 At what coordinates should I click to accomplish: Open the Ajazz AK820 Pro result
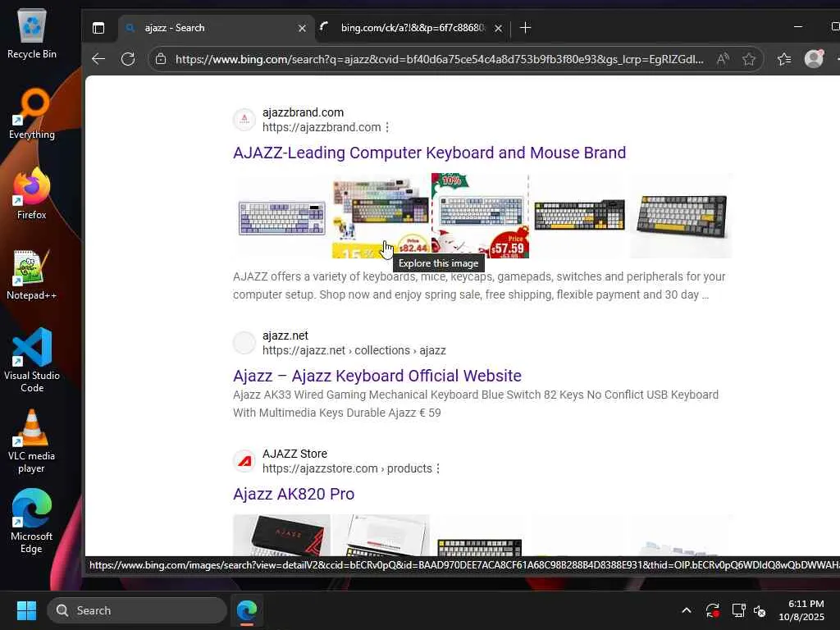294,494
